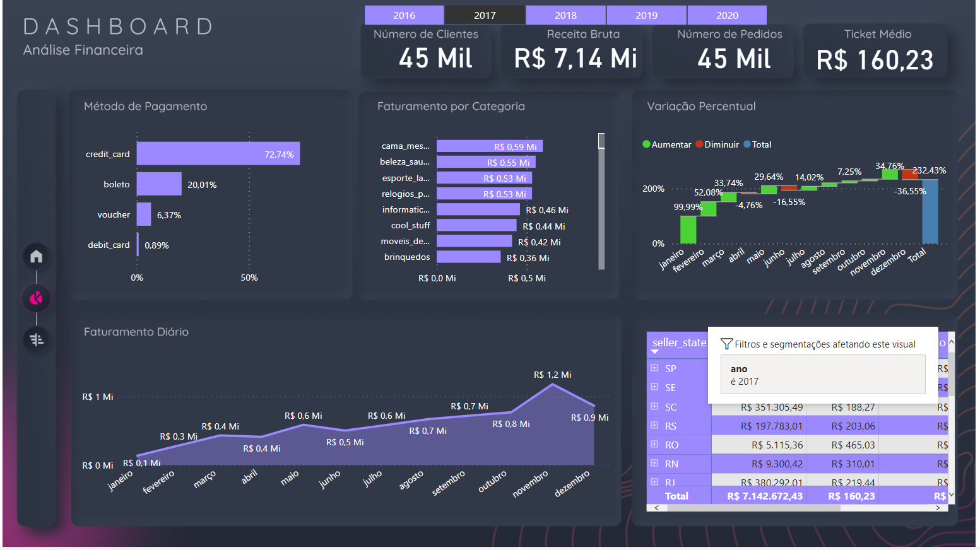Click the cama_mes bar in Faturamento por Categoria
Image resolution: width=980 pixels, height=550 pixels.
(x=490, y=146)
